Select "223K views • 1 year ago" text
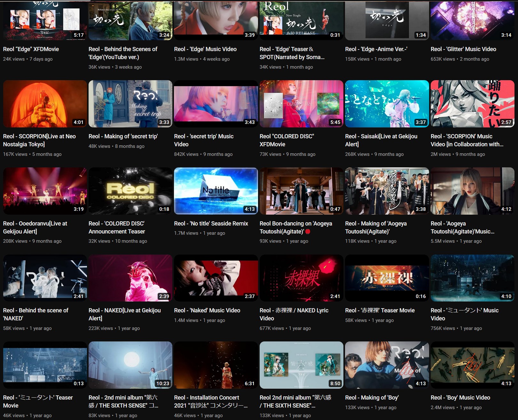This screenshot has height=420, width=518. (114, 328)
